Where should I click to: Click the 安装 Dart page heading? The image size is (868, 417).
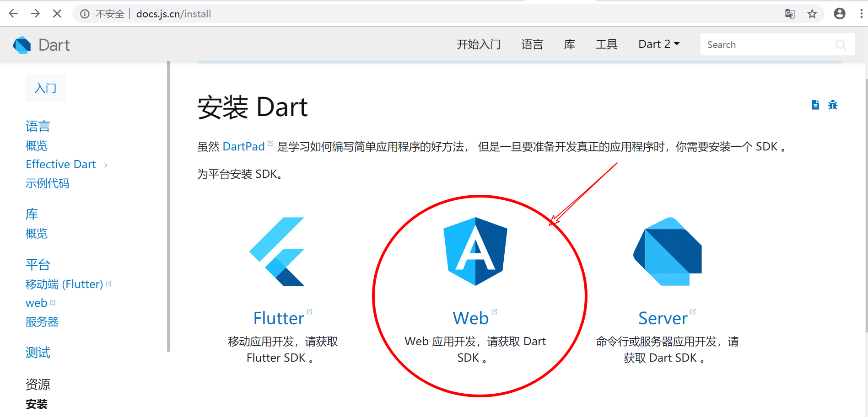pos(253,107)
